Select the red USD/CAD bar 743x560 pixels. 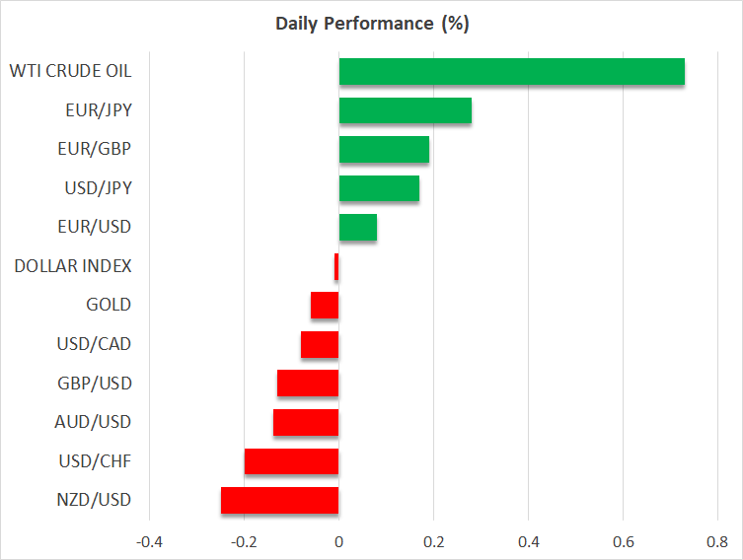point(320,344)
